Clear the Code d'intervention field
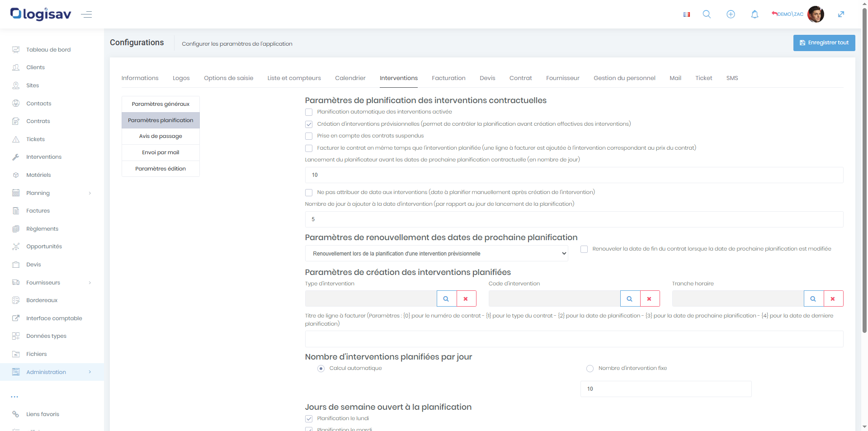 [649, 299]
